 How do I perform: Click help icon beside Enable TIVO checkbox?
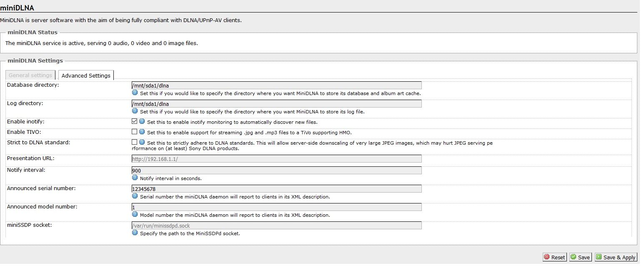coord(142,132)
